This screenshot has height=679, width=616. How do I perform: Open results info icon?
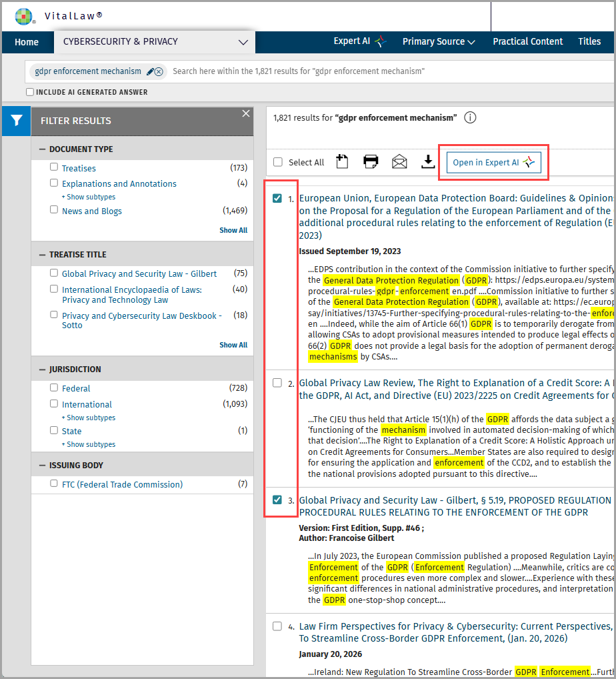tap(470, 118)
